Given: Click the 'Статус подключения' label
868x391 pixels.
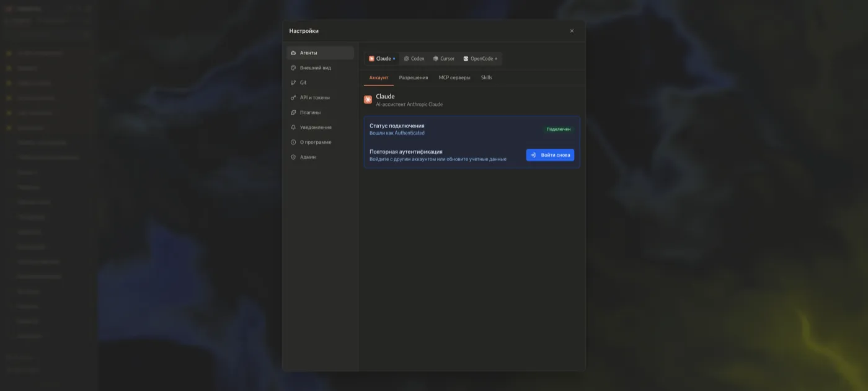Looking at the screenshot, I should click(397, 126).
